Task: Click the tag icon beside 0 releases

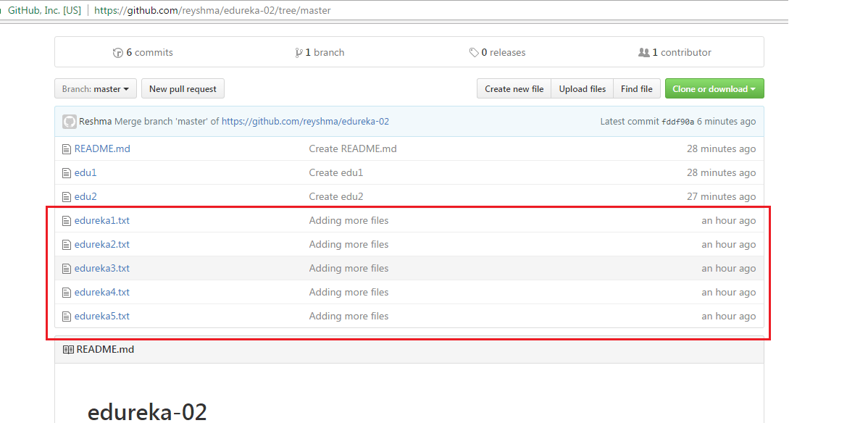Action: (474, 53)
